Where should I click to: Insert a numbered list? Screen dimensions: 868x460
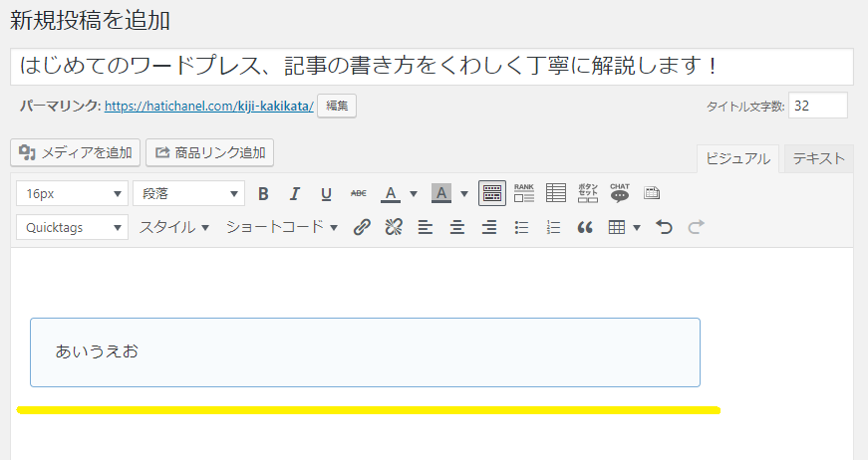(553, 227)
